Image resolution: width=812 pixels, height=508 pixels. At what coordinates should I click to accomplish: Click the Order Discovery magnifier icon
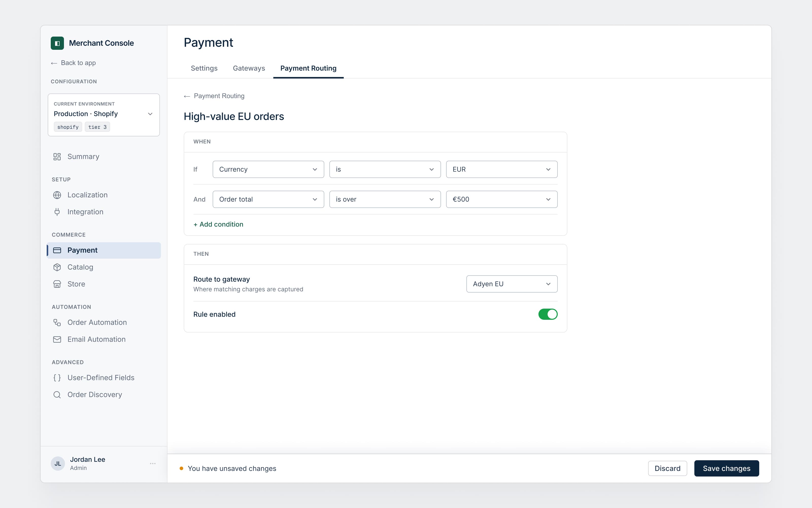coord(57,394)
